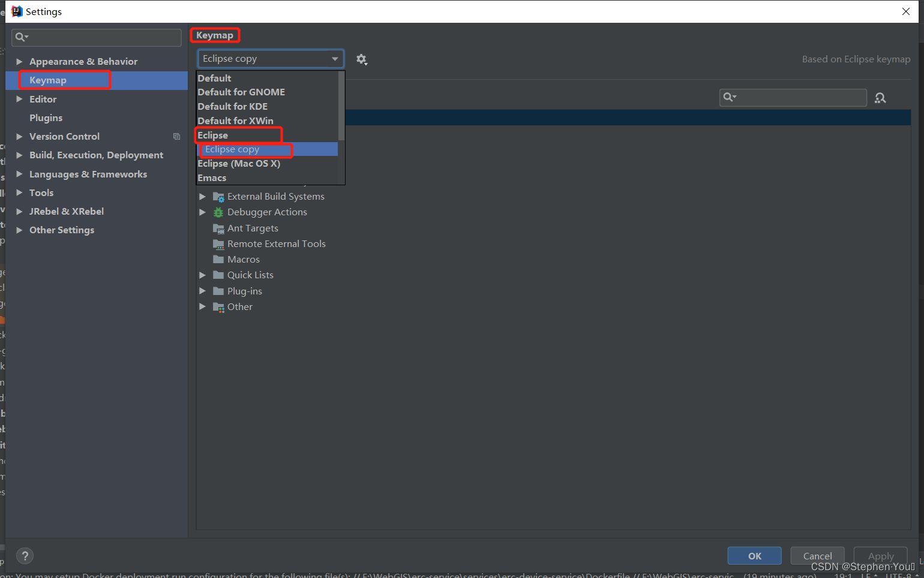Select Appearance & Behavior row
This screenshot has height=578, width=924.
97,62
